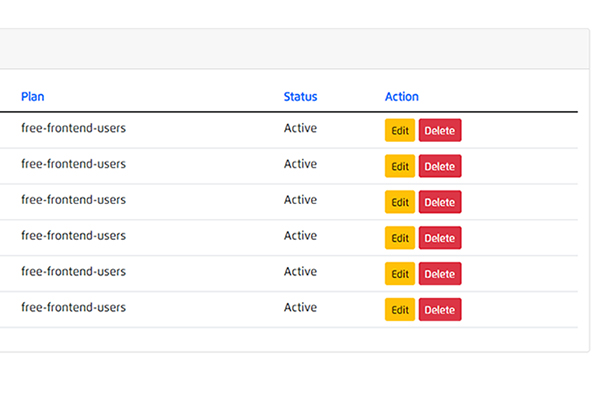Click Delete in the last table row
The image size is (600, 400).
440,310
